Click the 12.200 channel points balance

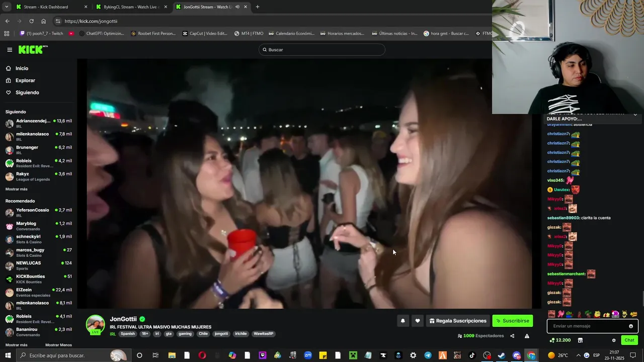coord(560,340)
